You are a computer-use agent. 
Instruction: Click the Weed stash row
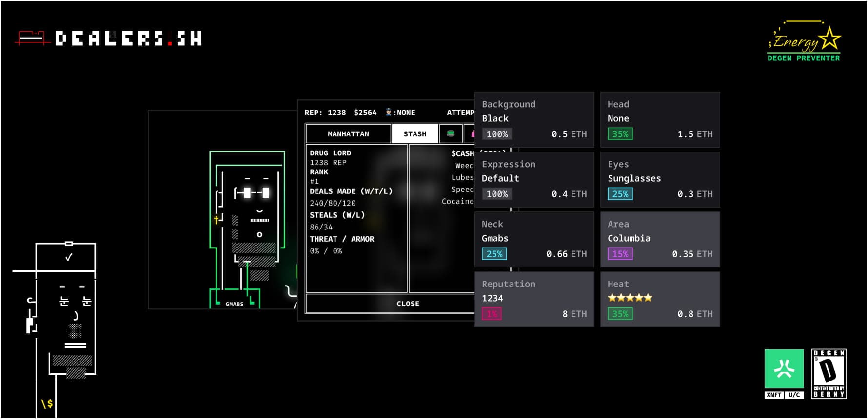coord(464,166)
